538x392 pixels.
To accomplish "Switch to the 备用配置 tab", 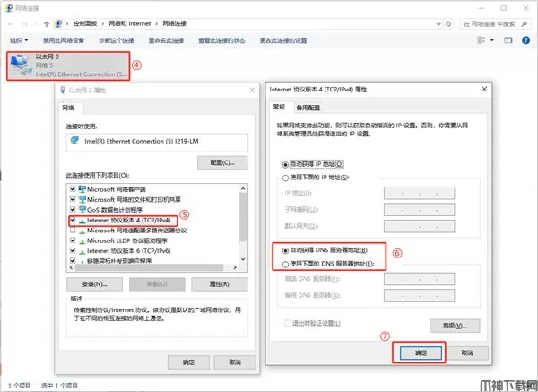I will (308, 108).
